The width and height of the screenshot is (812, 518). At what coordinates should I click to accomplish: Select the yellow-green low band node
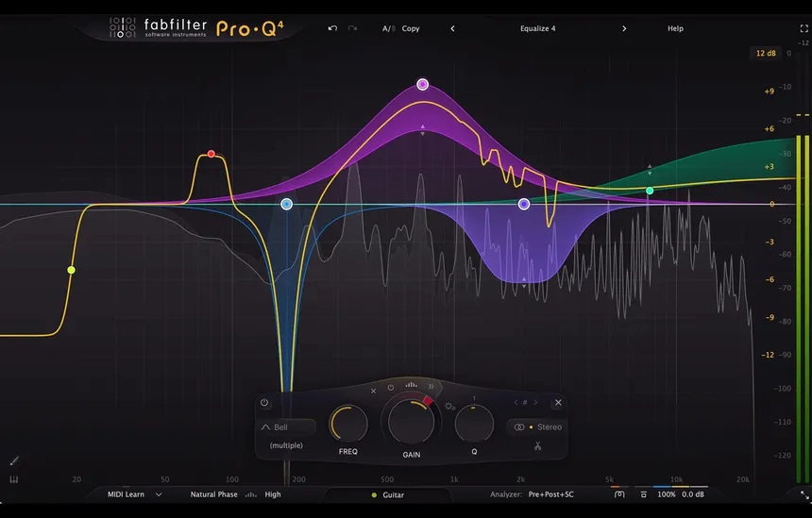pyautogui.click(x=72, y=270)
